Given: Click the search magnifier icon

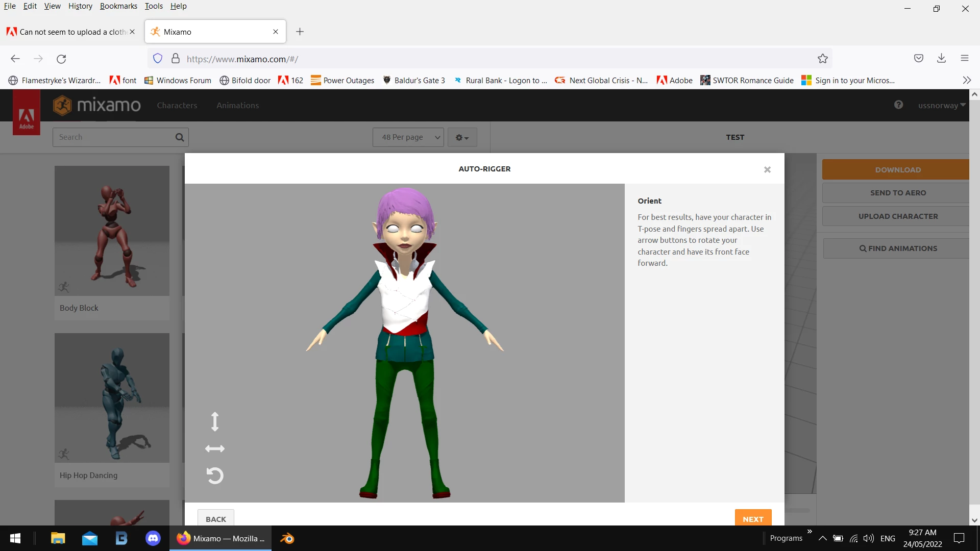Looking at the screenshot, I should (x=179, y=137).
